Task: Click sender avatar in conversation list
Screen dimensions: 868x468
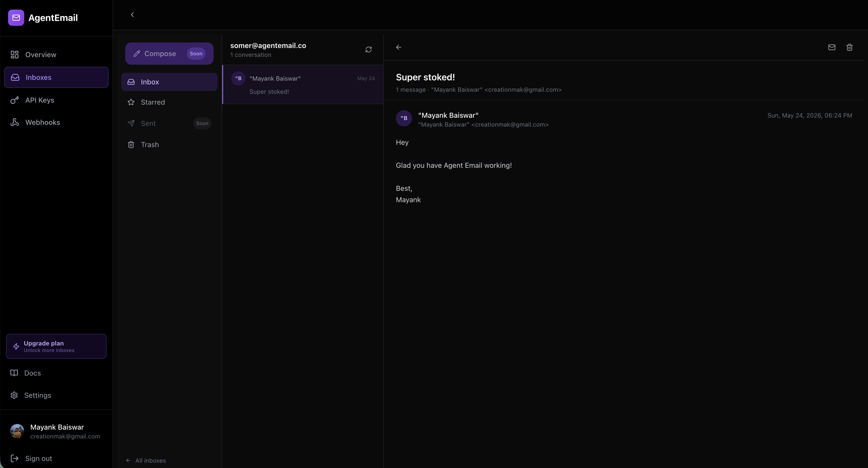Action: (238, 79)
